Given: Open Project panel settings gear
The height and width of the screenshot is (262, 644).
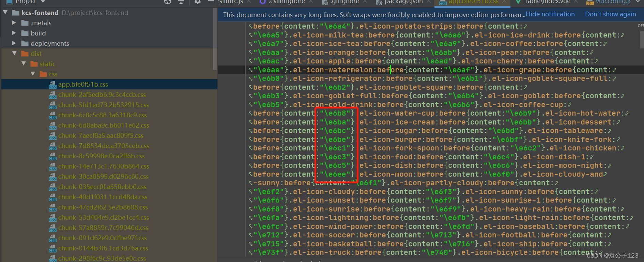Looking at the screenshot, I should [x=198, y=2].
